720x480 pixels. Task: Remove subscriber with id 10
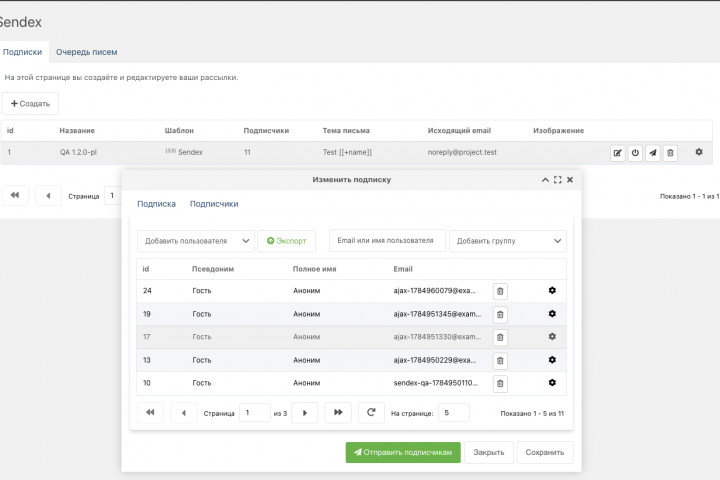click(x=500, y=384)
